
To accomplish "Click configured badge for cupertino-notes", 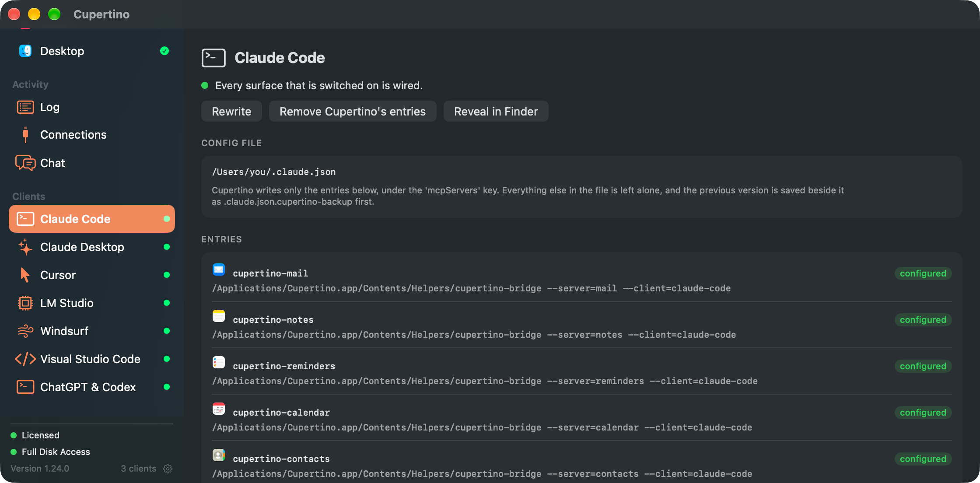I will coord(923,320).
